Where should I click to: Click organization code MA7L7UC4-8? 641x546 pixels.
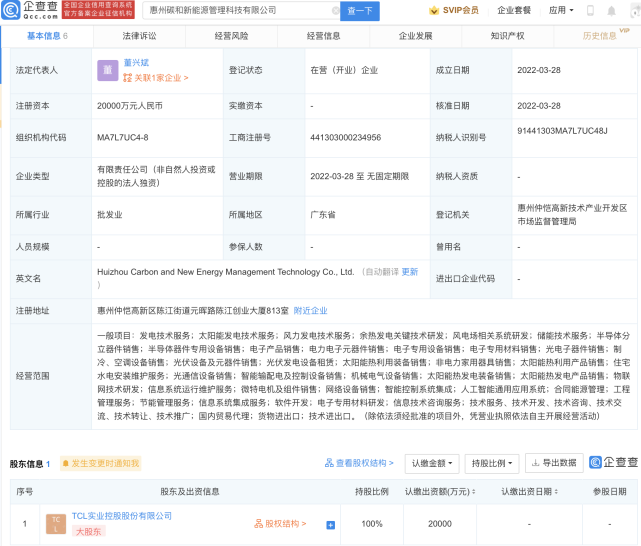coord(123,138)
